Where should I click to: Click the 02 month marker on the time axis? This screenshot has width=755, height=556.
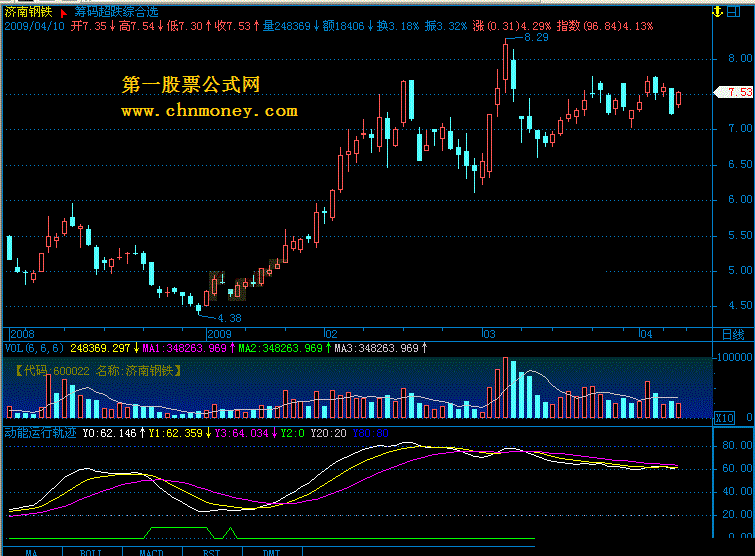[331, 334]
